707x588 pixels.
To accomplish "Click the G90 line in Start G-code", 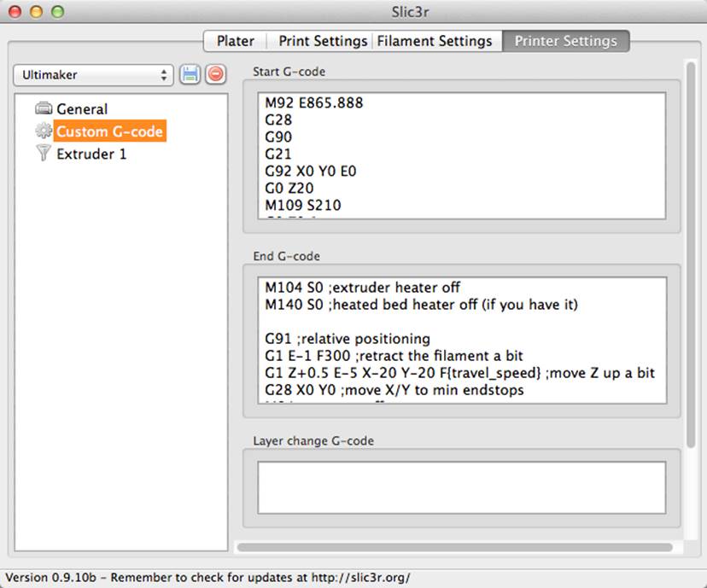I will tap(278, 137).
